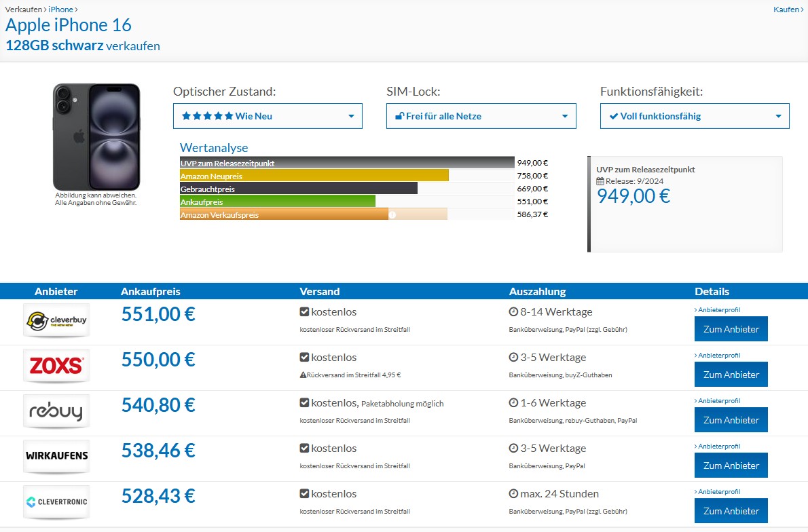Click the Details column header

tap(712, 292)
